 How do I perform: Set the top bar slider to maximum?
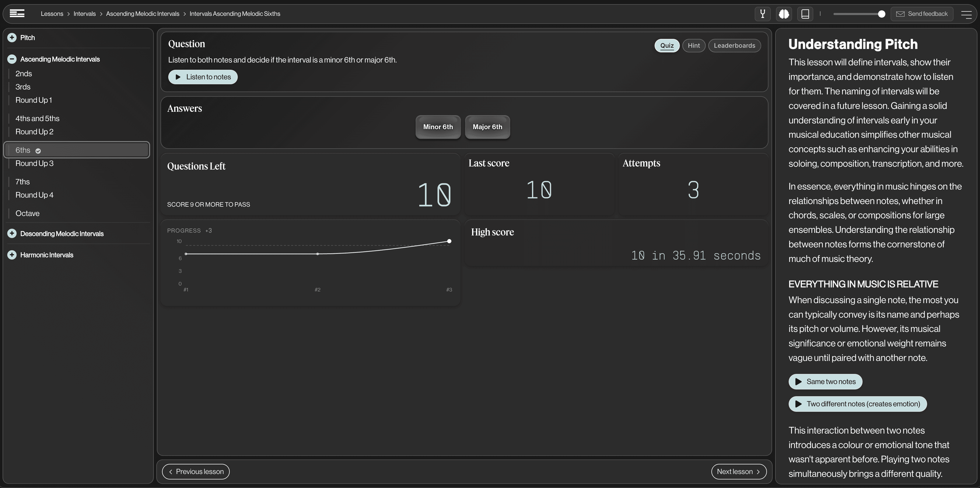[881, 14]
